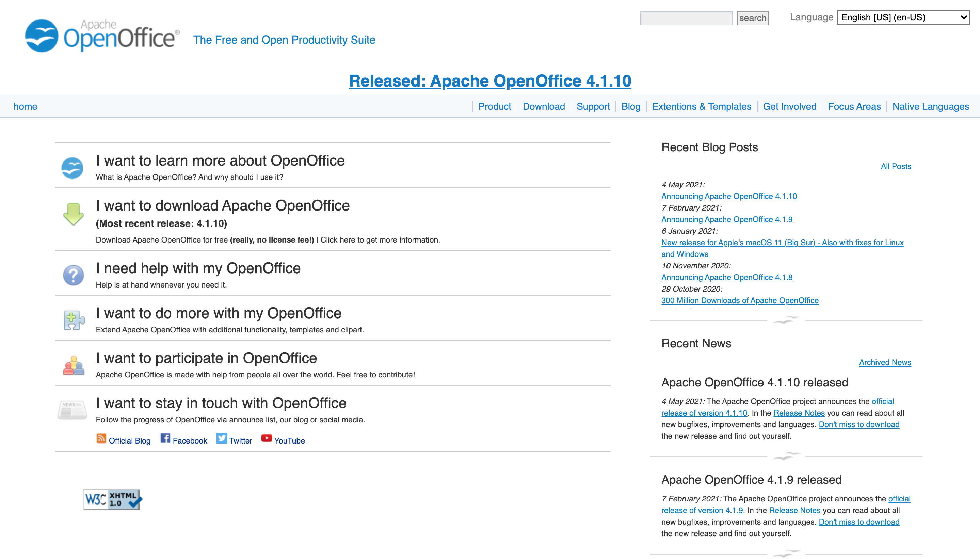Open the macOS 11 Big Sur release post
The height and width of the screenshot is (559, 980).
[x=782, y=248]
